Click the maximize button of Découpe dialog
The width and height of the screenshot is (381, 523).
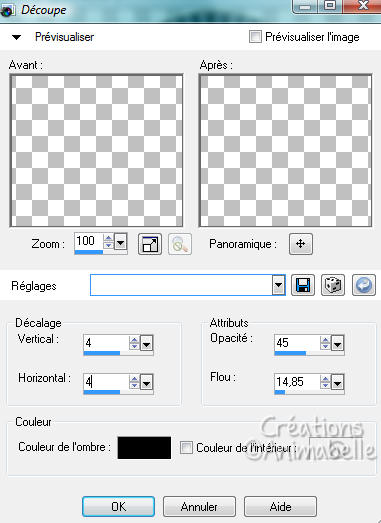330,6
